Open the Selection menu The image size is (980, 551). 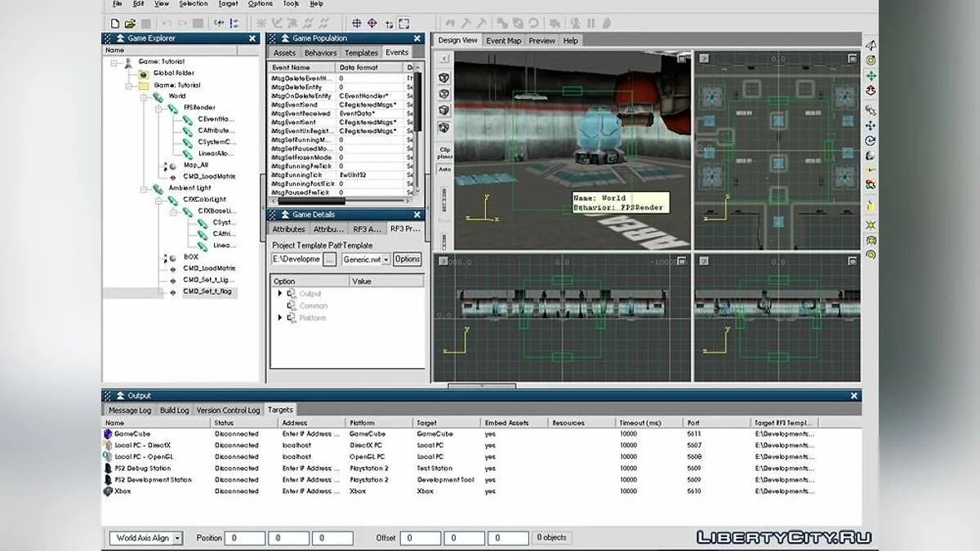tap(194, 4)
